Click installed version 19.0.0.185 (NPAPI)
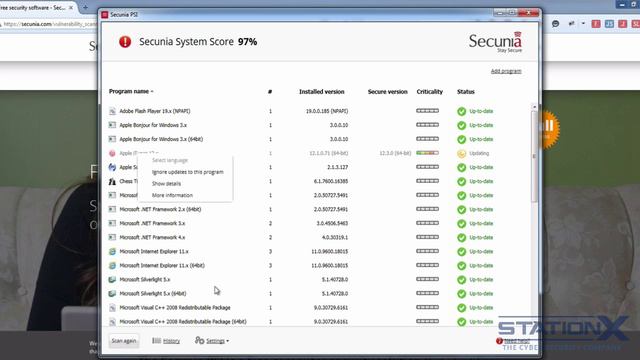Viewport: 640px width, 360px height. click(x=327, y=111)
